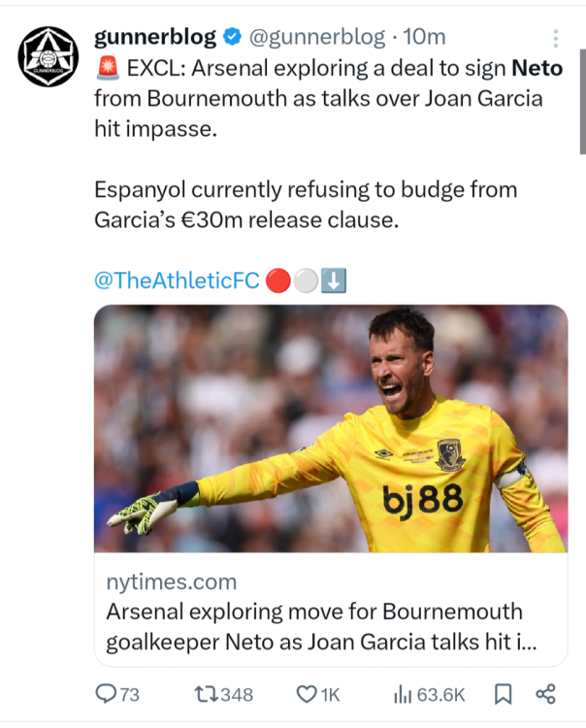Click the Espanyol release clause paragraph
The height and width of the screenshot is (728, 586).
tap(306, 205)
